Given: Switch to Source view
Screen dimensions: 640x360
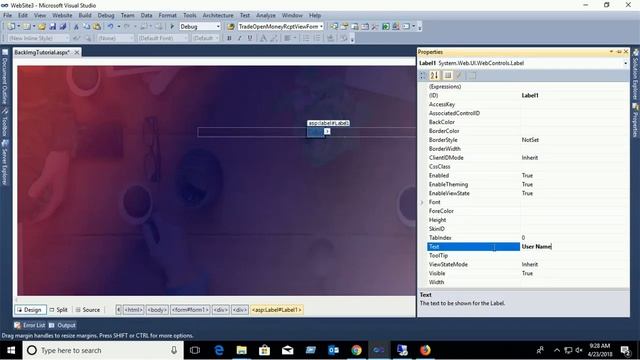Looking at the screenshot, I should coord(88,310).
